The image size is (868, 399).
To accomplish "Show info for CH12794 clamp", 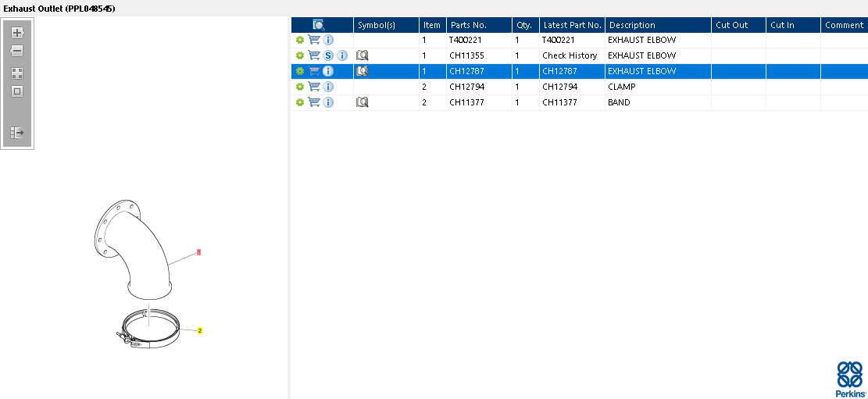I will 328,87.
